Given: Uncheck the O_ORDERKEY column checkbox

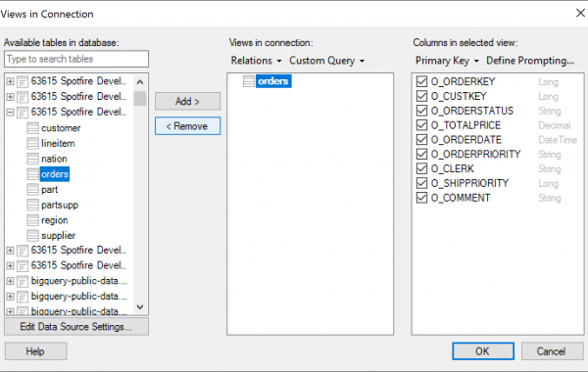Looking at the screenshot, I should tap(421, 81).
